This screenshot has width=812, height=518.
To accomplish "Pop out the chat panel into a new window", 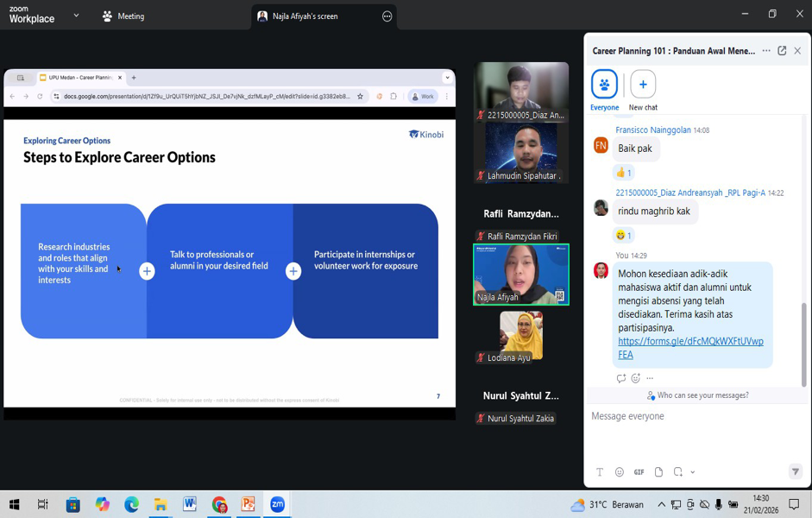I will pyautogui.click(x=782, y=51).
